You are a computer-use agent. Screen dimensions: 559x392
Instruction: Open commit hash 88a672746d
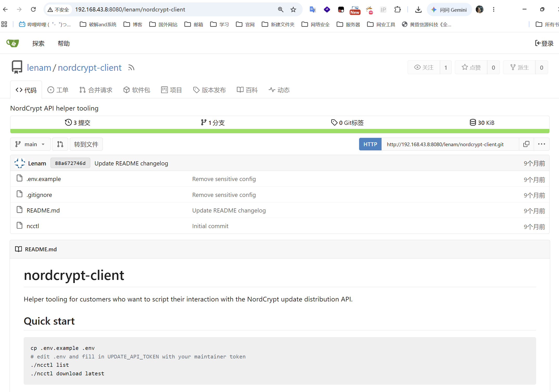70,163
